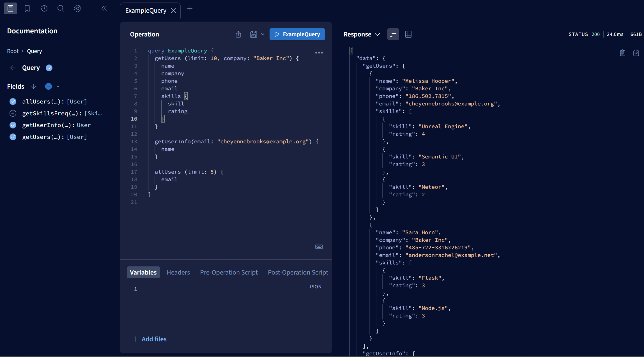This screenshot has width=644, height=357.
Task: Click "andersonrachel@example.net" in response
Action: click(x=451, y=255)
